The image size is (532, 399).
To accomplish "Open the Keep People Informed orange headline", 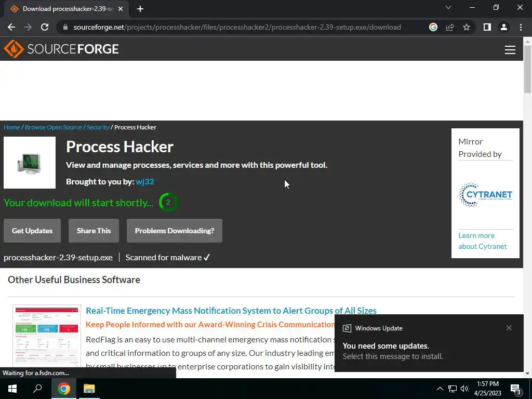I will point(210,324).
